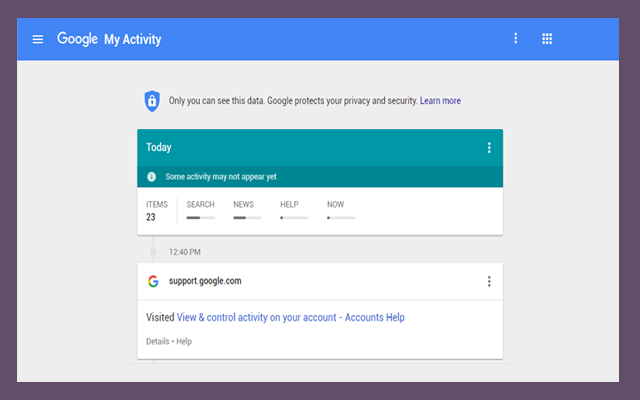Click the Help label under the visit
This screenshot has height=400, width=640.
tap(184, 342)
